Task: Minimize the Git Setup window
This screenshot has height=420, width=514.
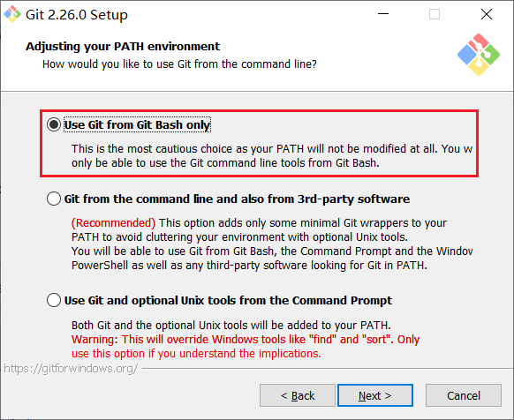Action: click(383, 14)
